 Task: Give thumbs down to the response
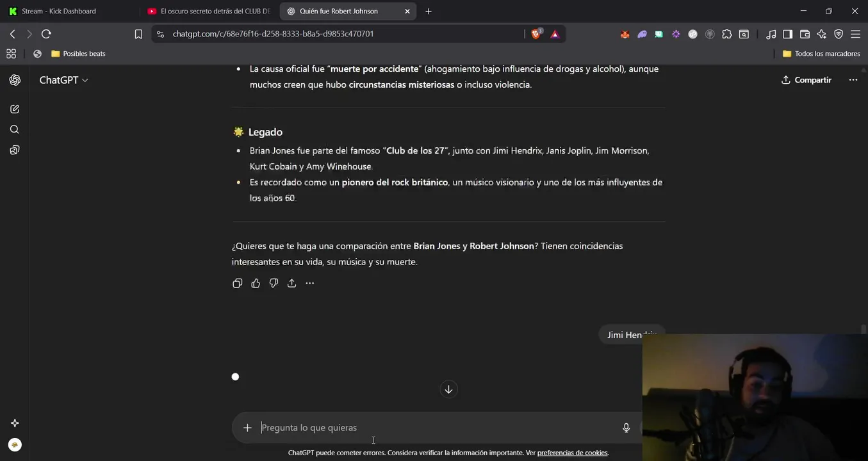tap(274, 283)
